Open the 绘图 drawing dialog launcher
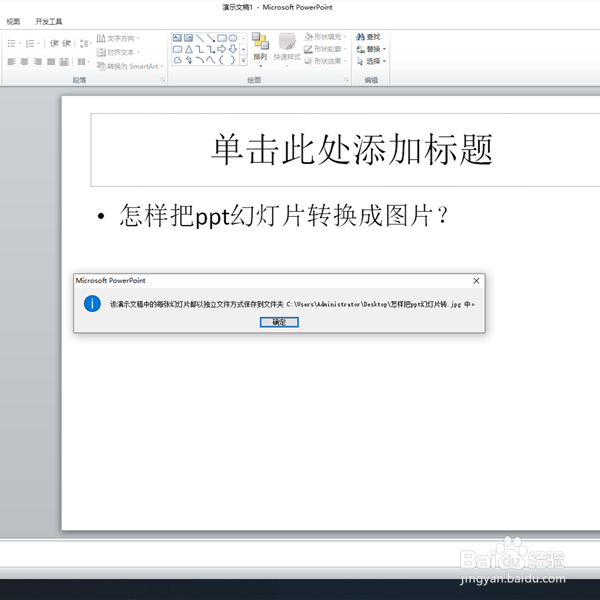600x600 pixels. pos(346,80)
